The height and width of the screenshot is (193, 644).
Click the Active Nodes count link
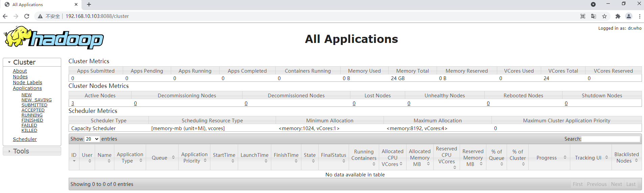73,103
